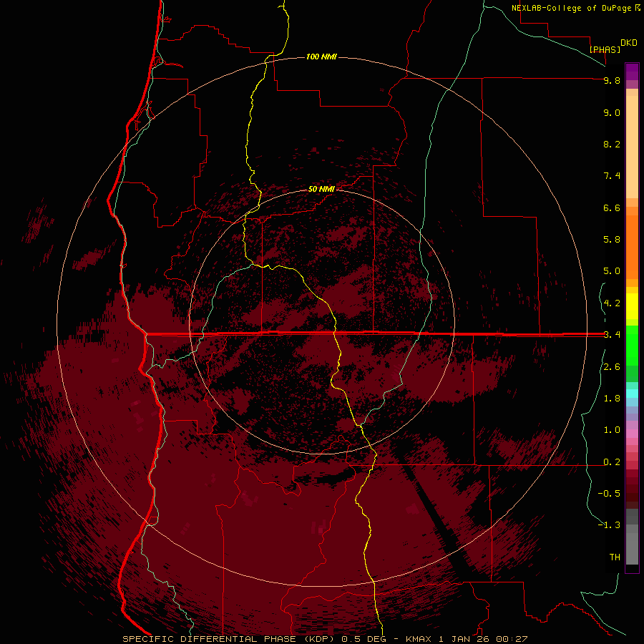The height and width of the screenshot is (644, 644).
Task: Click the purple top segment of color bar
Action: 632,72
